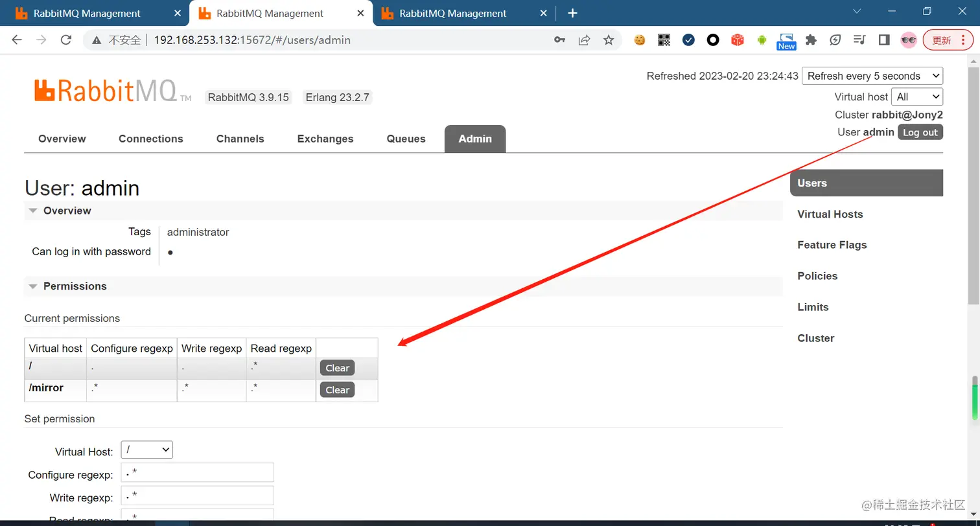Open the blue checkmark extension icon
The image size is (980, 526).
tap(688, 40)
